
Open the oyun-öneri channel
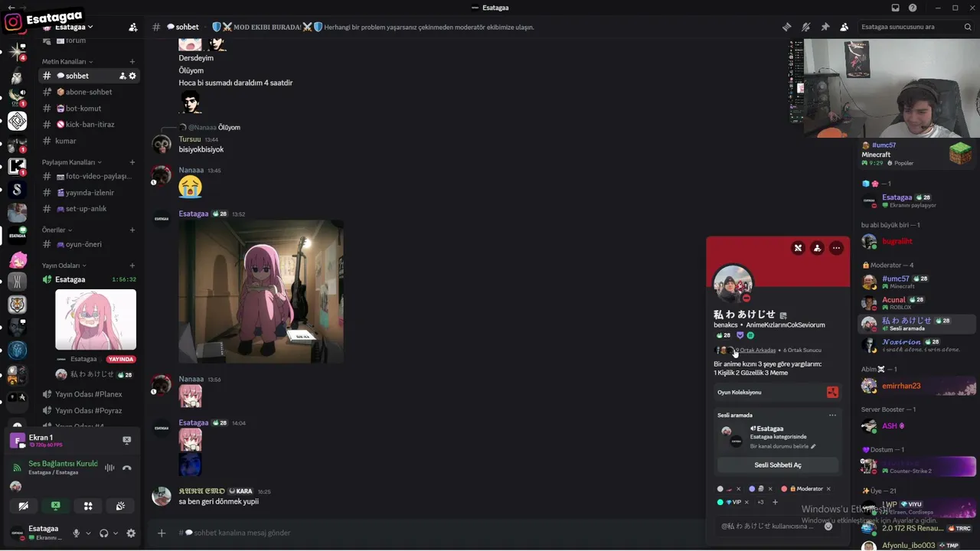[89, 244]
